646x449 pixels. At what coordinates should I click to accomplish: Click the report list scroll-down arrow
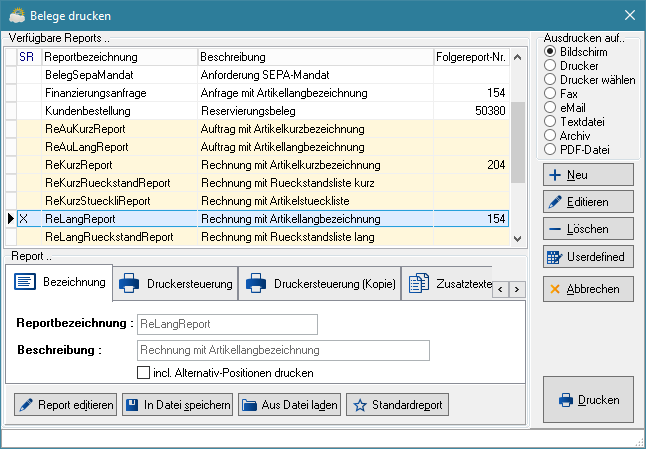(x=518, y=239)
